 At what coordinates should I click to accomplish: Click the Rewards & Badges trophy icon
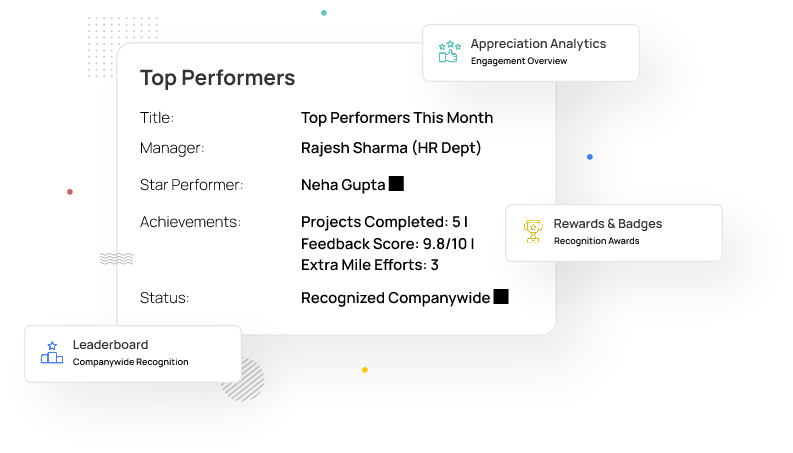533,232
